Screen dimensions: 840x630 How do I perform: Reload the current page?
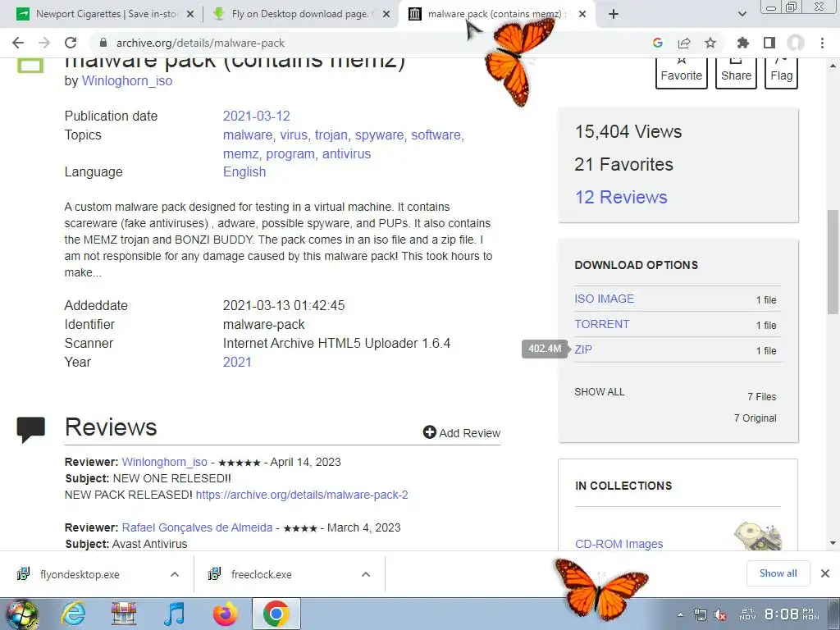[71, 43]
